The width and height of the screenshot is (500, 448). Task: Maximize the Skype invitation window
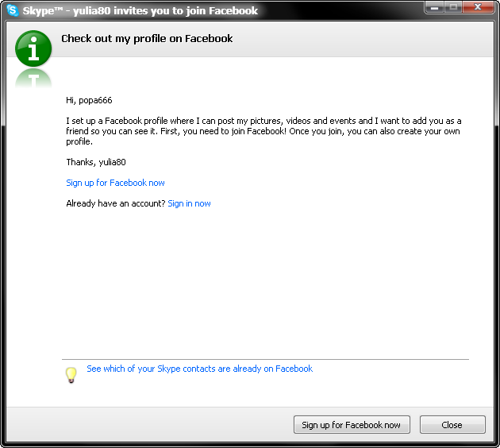(453, 7)
